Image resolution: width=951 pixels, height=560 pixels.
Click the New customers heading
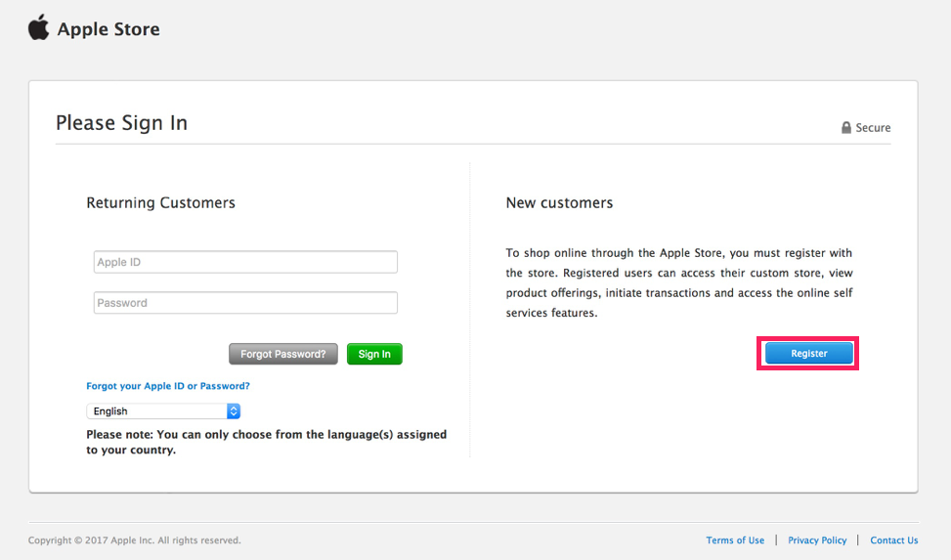pos(559,203)
